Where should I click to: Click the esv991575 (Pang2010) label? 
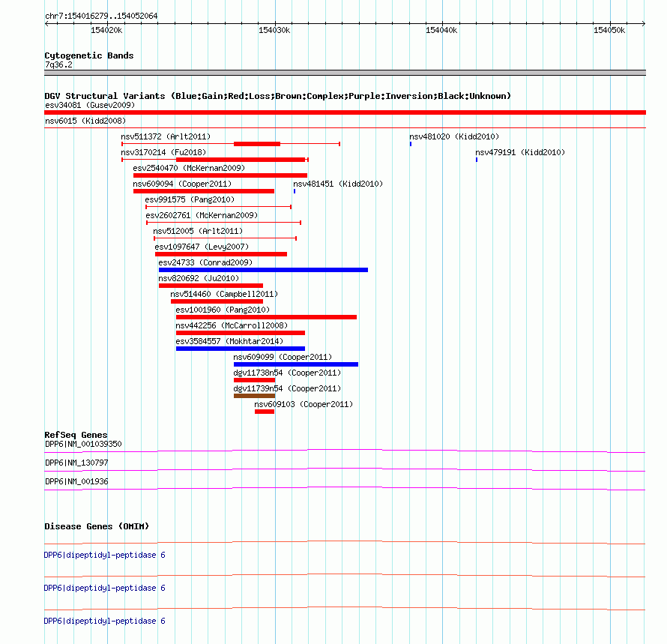190,199
